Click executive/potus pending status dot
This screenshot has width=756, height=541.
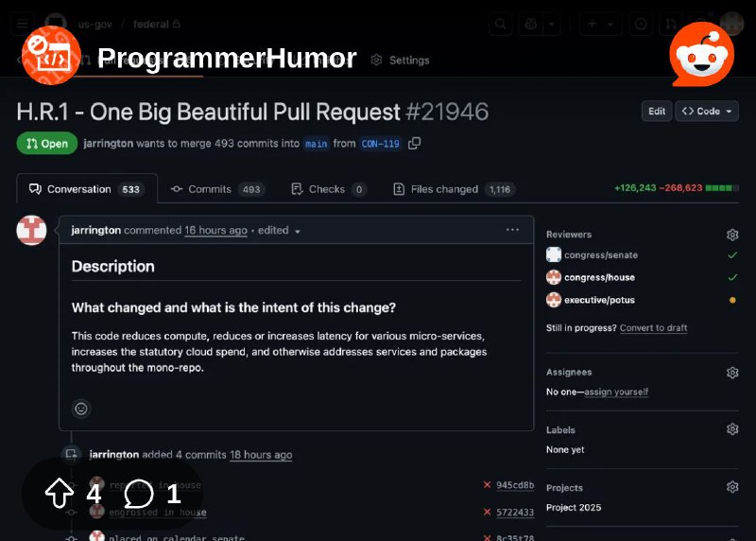click(732, 300)
